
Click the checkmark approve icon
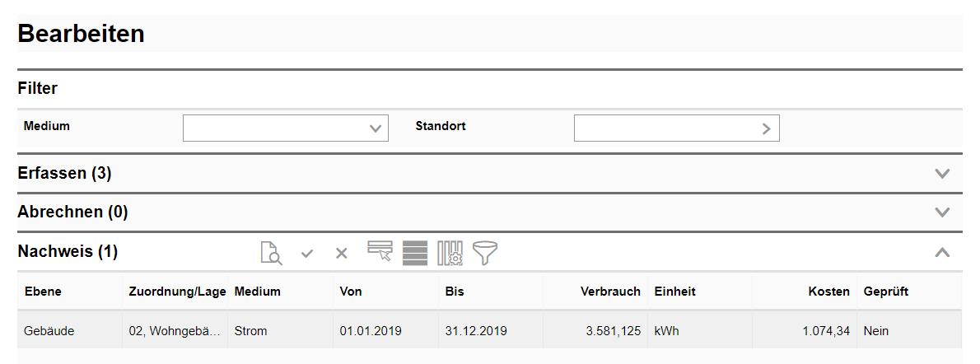pos(307,254)
